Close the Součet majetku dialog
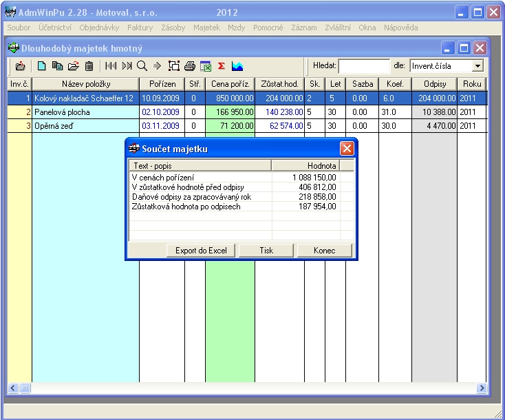Viewport: 505px width, 420px height. (x=347, y=149)
